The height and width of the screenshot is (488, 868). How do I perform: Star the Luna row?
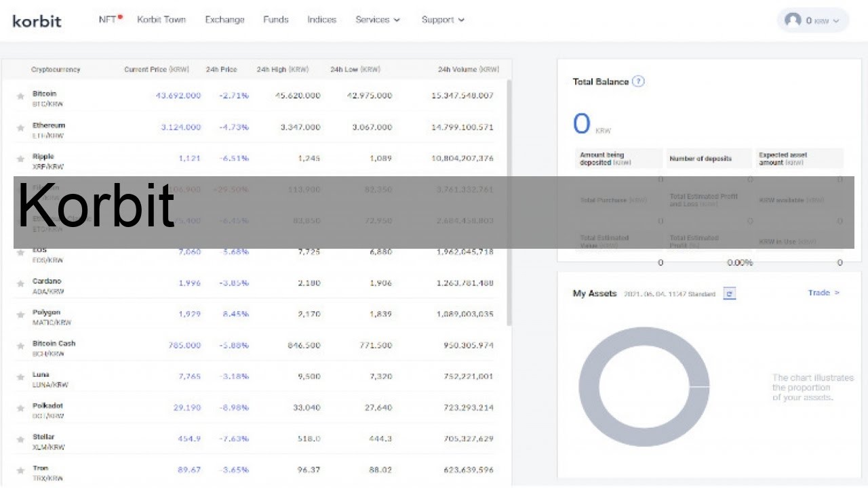click(20, 377)
